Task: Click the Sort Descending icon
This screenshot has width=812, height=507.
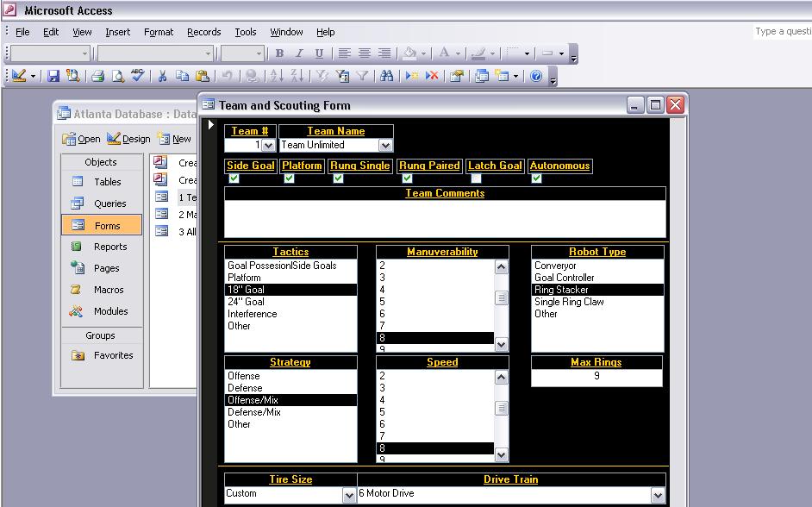Action: pyautogui.click(x=297, y=76)
